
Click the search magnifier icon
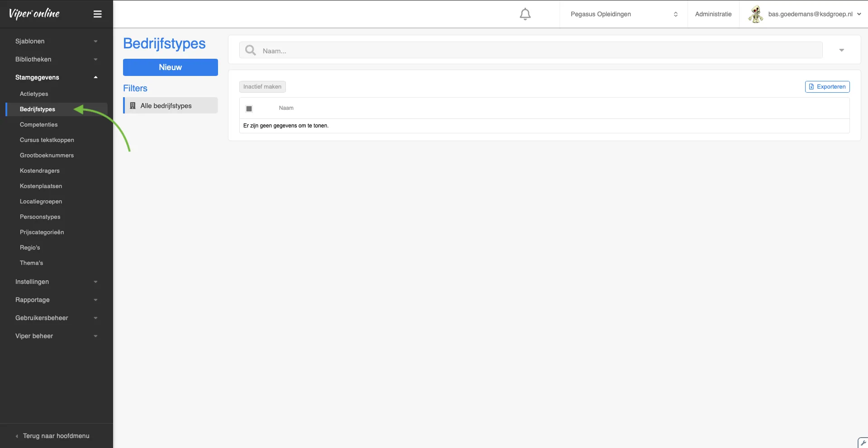tap(250, 50)
